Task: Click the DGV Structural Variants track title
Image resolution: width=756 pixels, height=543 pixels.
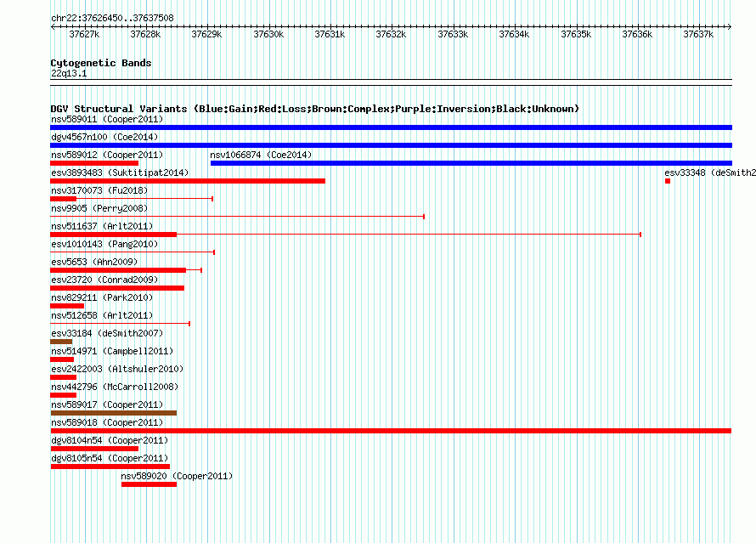Action: pos(315,109)
